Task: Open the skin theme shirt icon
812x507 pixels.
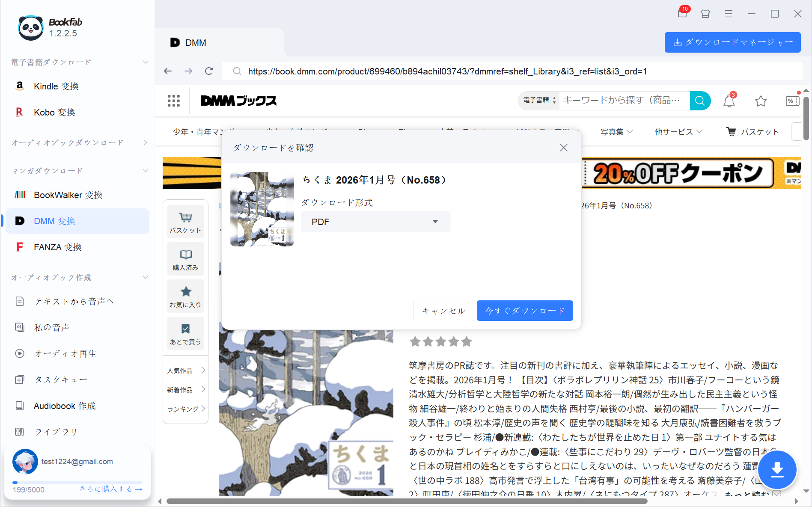Action: [705, 14]
